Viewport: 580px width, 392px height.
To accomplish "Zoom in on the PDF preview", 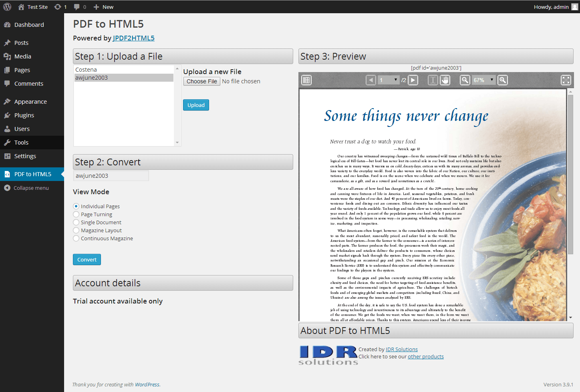I will pyautogui.click(x=503, y=80).
